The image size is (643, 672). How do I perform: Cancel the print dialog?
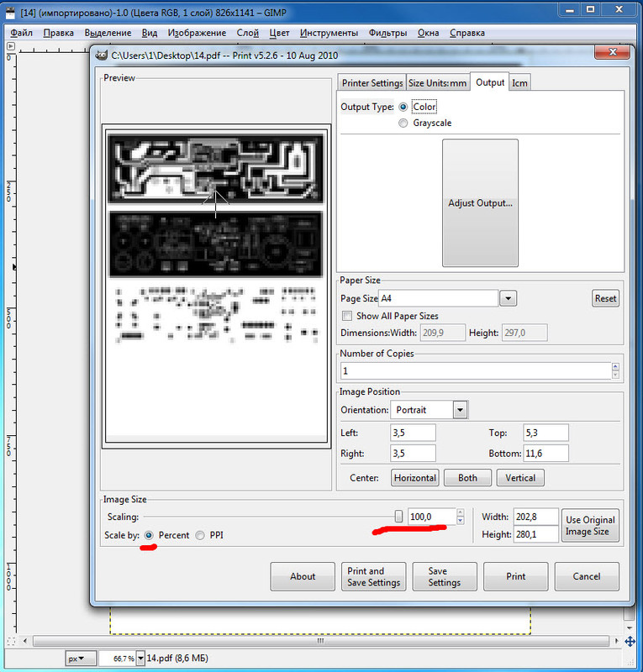(587, 576)
